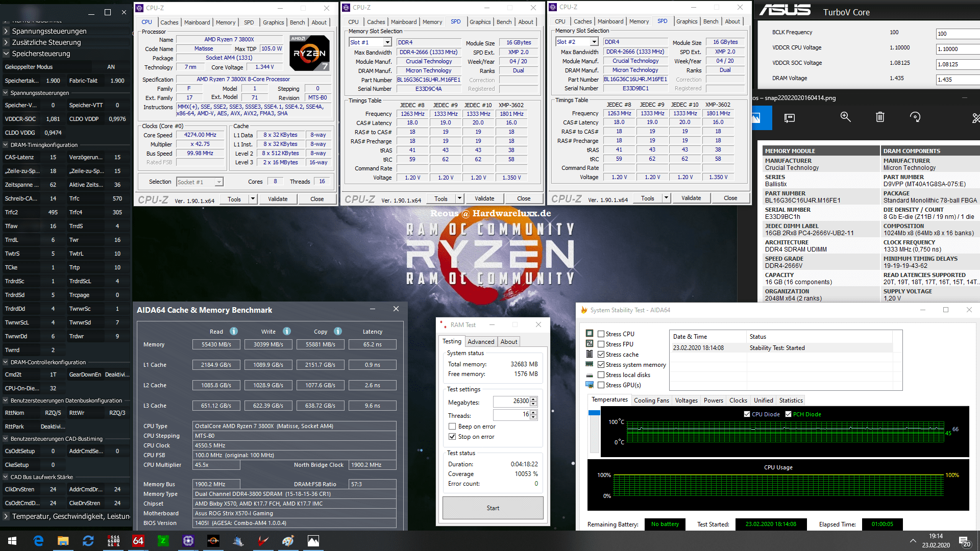The width and height of the screenshot is (980, 551).
Task: Click the paint palette taskbar icon
Action: click(x=288, y=541)
